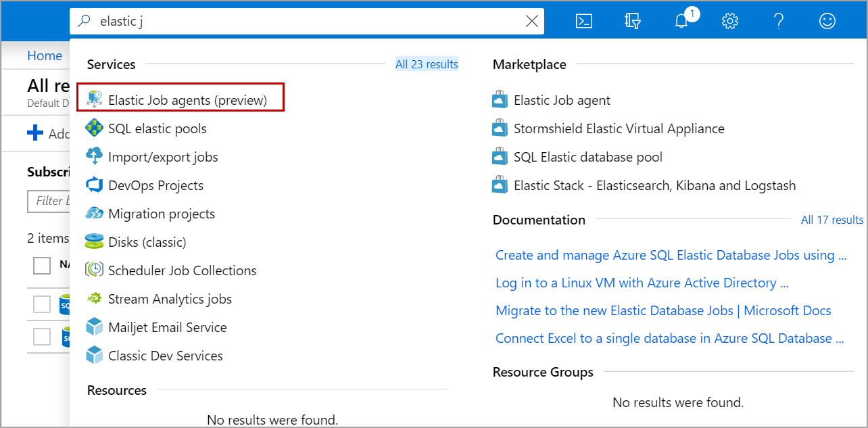Open the help question mark menu
The width and height of the screenshot is (868, 428).
pyautogui.click(x=778, y=21)
